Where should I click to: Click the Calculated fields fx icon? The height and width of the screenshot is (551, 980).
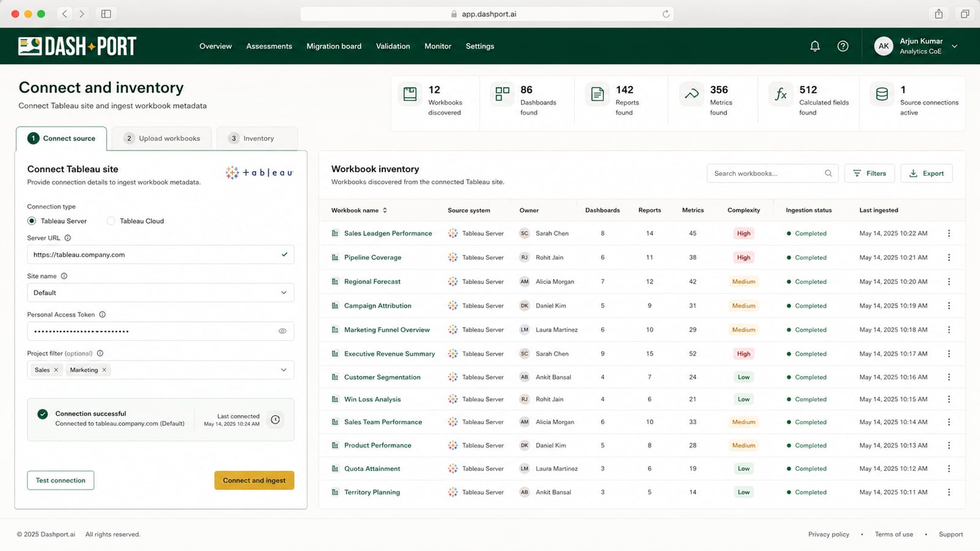click(781, 94)
